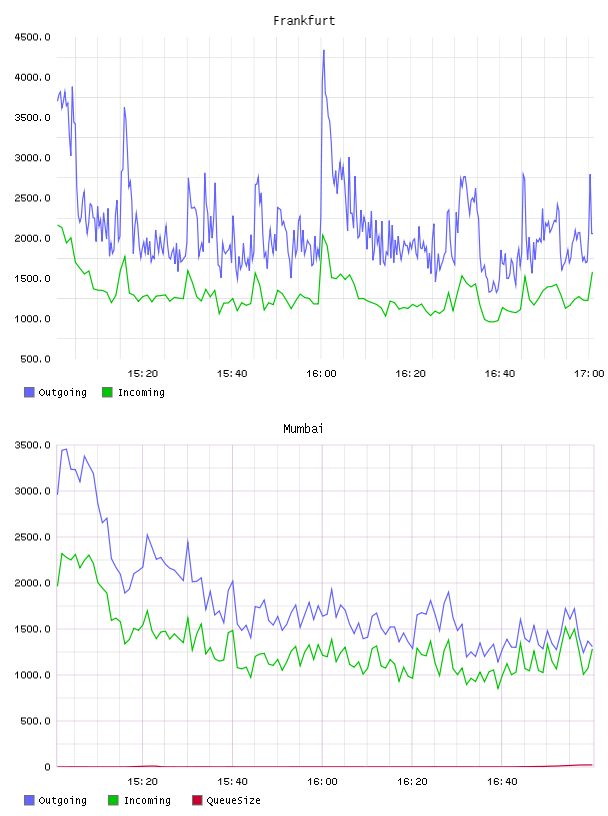Image resolution: width=608 pixels, height=816 pixels.
Task: Click the blue Outgoing swatch in Frankfurt legend
Action: (29, 392)
